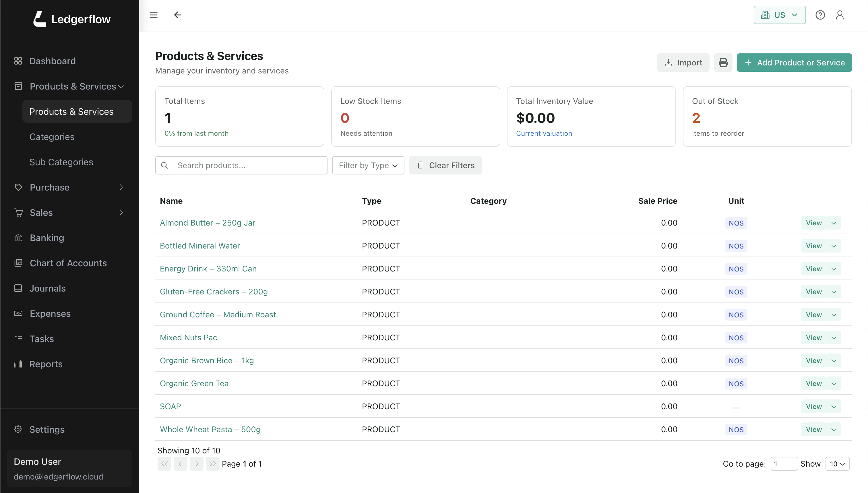The height and width of the screenshot is (493, 868).
Task: Open the Organic Green Tea product link
Action: [194, 383]
